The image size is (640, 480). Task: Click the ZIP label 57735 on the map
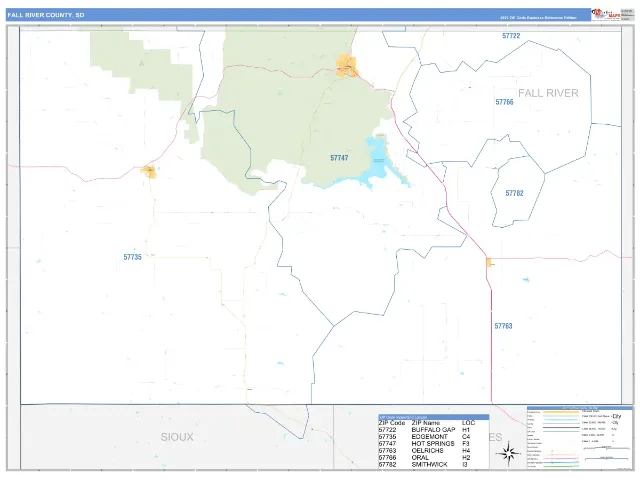coord(133,257)
